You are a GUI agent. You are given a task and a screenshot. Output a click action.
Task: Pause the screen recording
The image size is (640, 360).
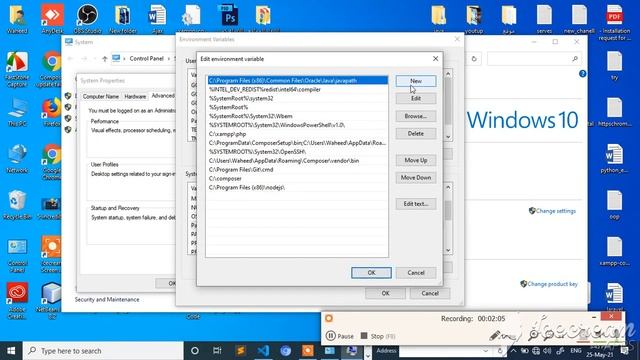coord(340,336)
